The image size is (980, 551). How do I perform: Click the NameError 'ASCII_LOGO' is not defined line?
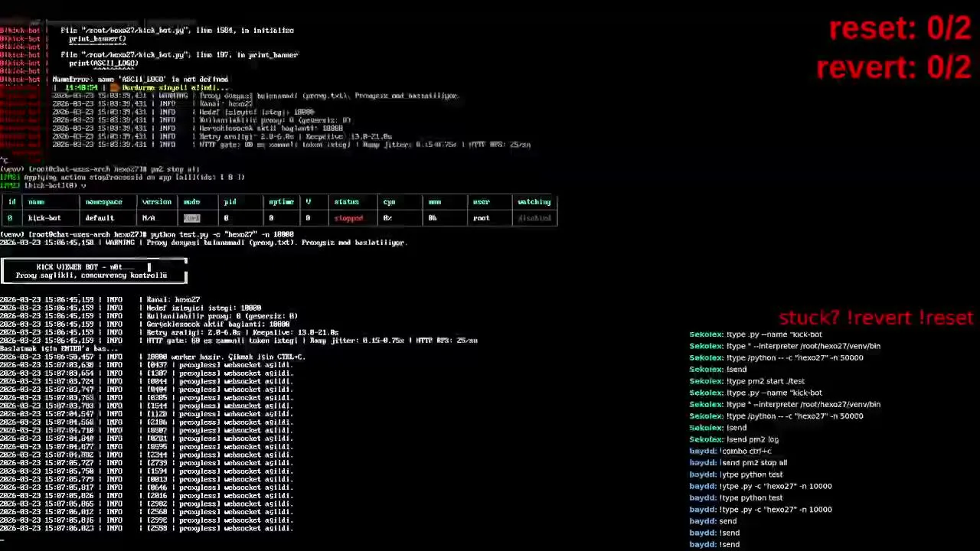pos(140,80)
